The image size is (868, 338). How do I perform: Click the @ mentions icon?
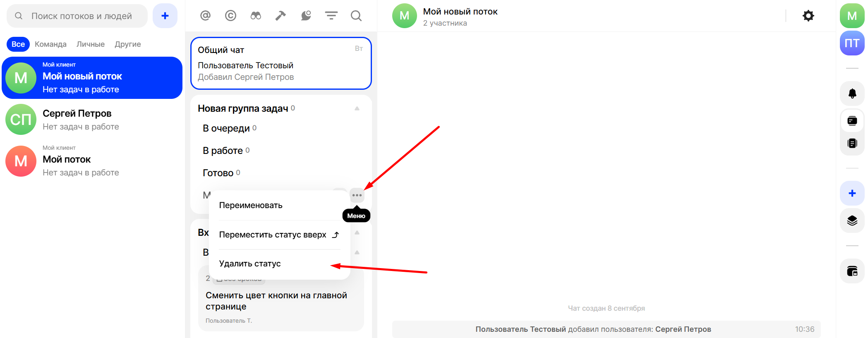pyautogui.click(x=205, y=16)
